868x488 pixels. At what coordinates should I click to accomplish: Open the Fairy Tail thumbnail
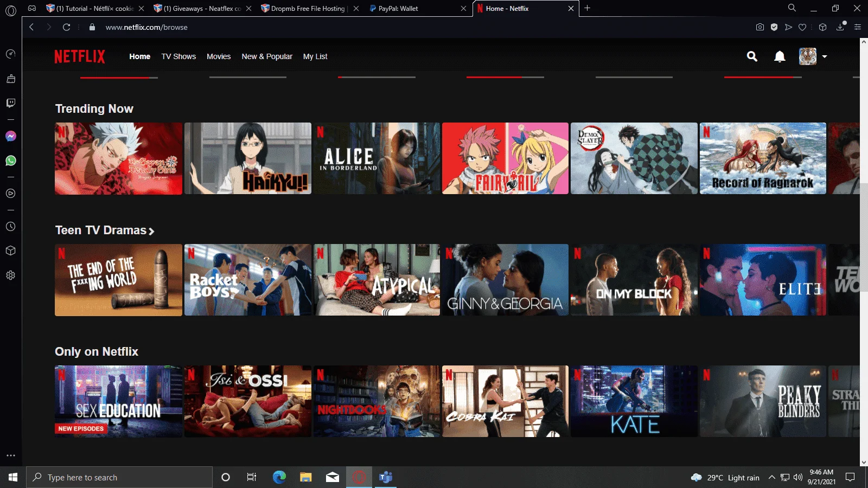point(506,158)
